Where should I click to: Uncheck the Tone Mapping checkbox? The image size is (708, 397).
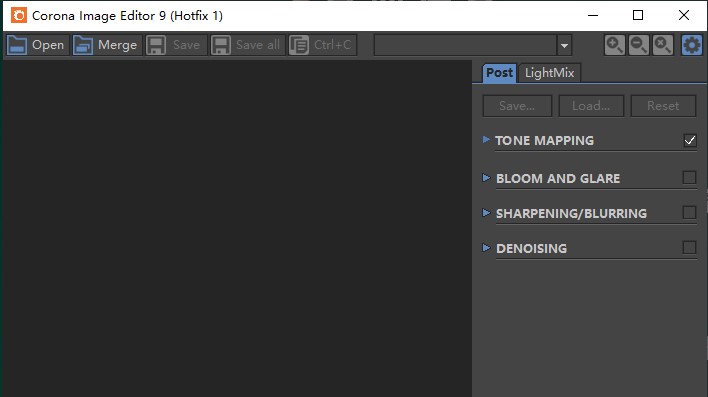pos(689,140)
